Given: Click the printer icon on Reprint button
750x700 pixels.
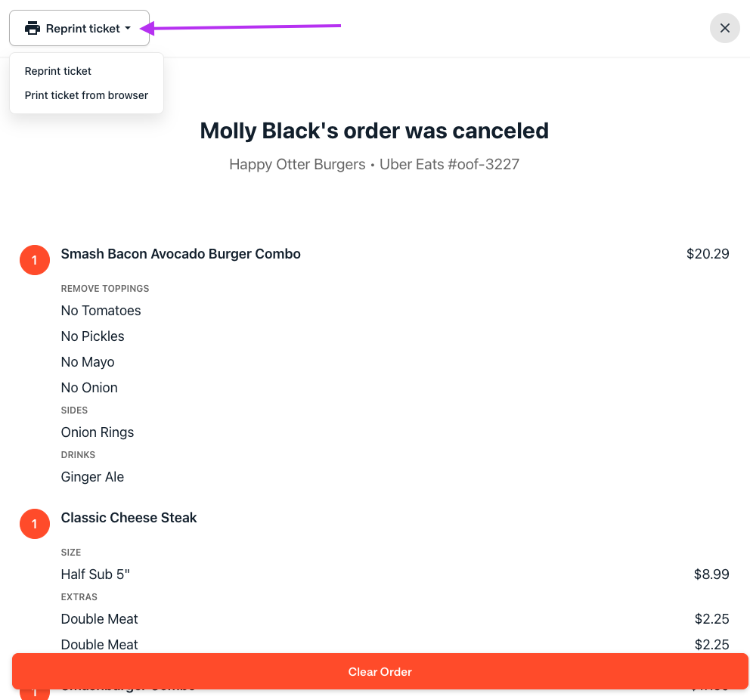Looking at the screenshot, I should pos(33,29).
